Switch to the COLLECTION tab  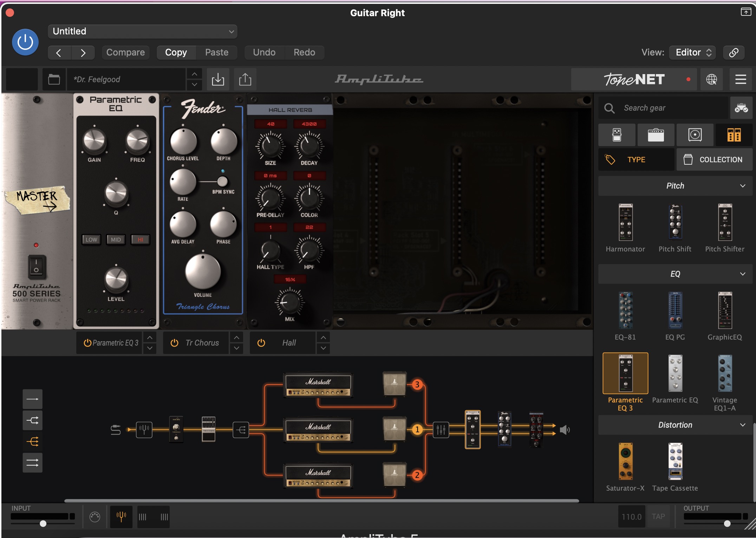(714, 159)
